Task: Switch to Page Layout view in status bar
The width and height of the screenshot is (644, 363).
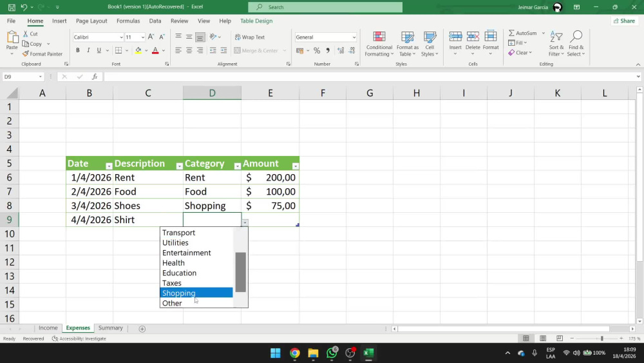Action: coord(542,338)
